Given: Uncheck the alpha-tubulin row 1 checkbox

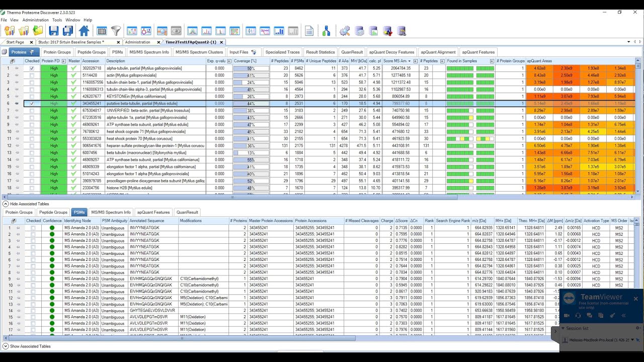Looking at the screenshot, I should tap(32, 68).
